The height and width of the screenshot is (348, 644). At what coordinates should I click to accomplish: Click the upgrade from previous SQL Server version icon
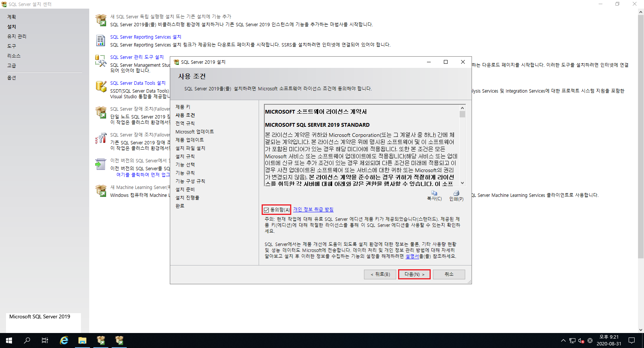101,164
